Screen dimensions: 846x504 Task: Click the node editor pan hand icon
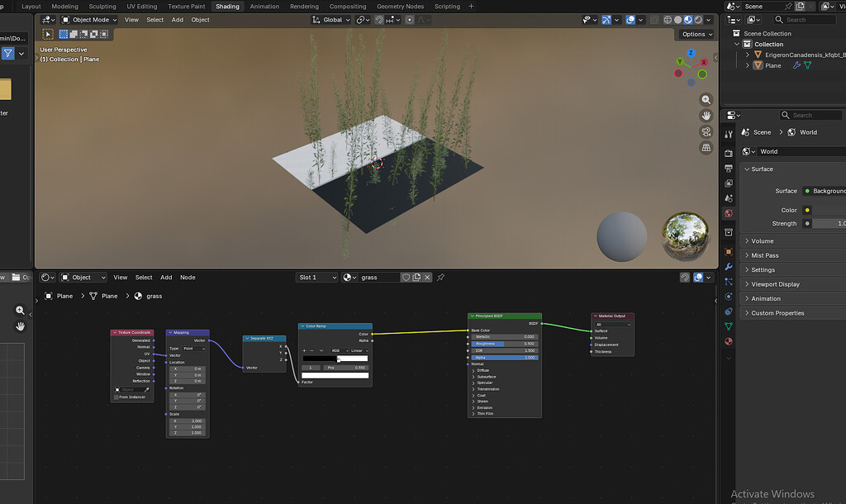coord(20,326)
